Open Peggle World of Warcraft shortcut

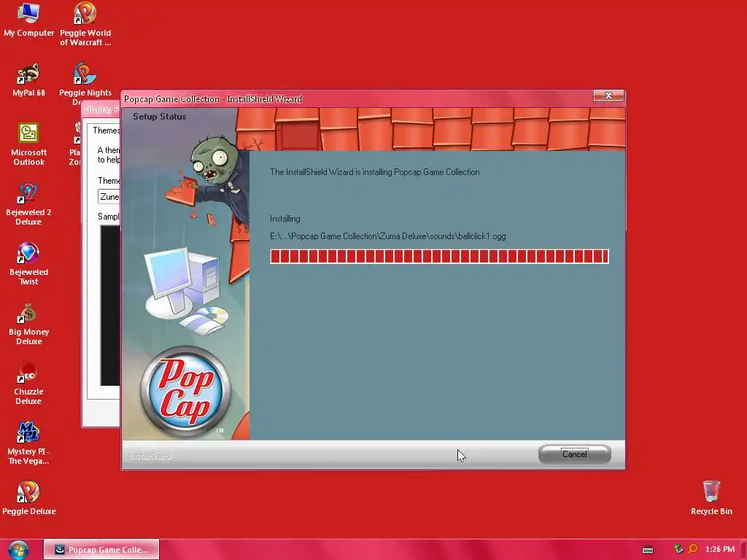85,24
